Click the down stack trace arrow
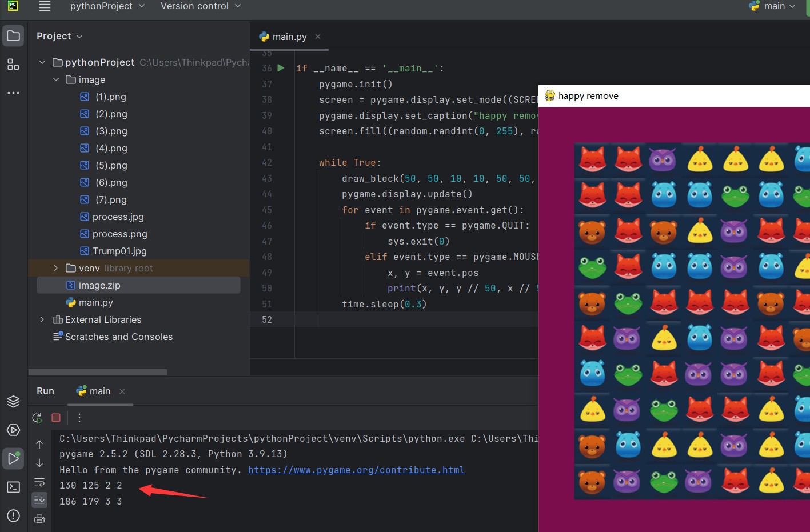This screenshot has height=532, width=810. [39, 463]
